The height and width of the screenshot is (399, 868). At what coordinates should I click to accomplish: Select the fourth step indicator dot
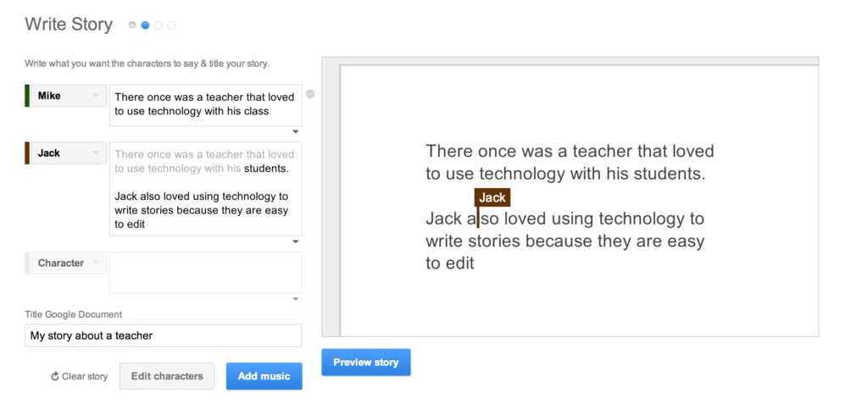point(171,25)
